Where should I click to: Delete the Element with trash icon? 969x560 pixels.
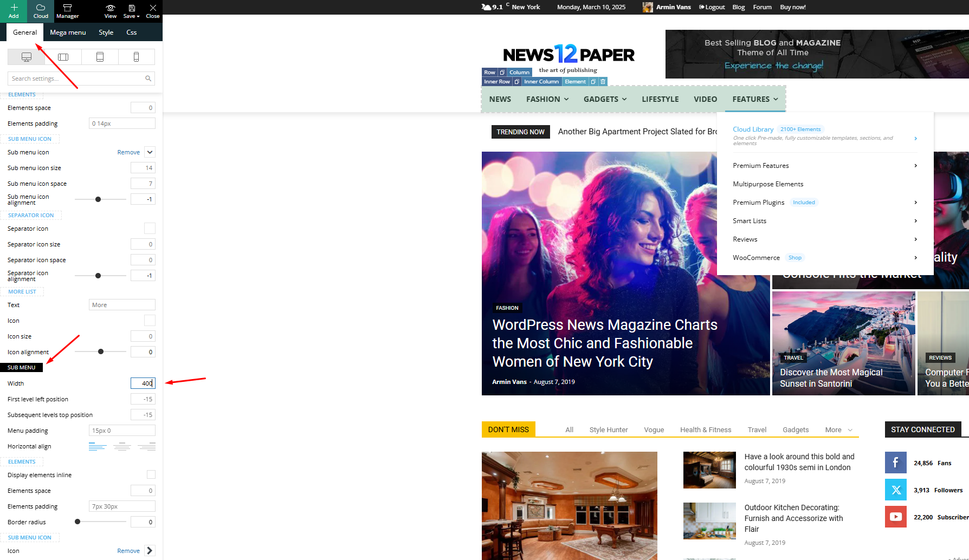pyautogui.click(x=603, y=82)
